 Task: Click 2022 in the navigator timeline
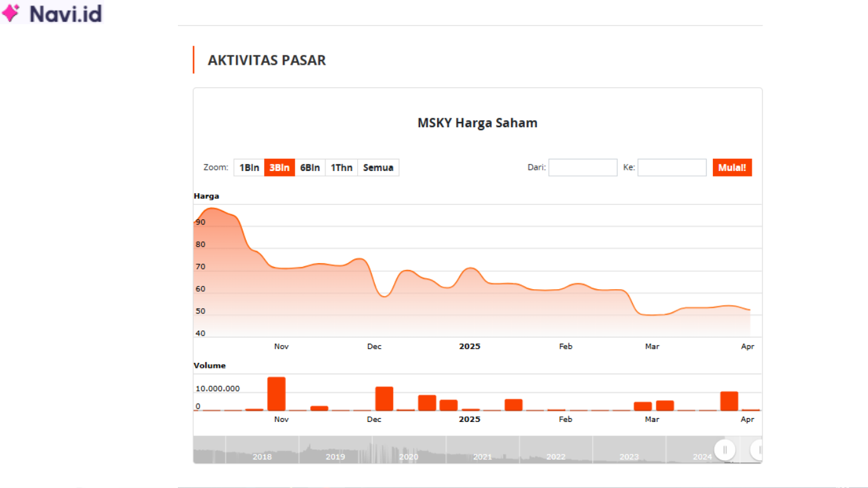[556, 457]
